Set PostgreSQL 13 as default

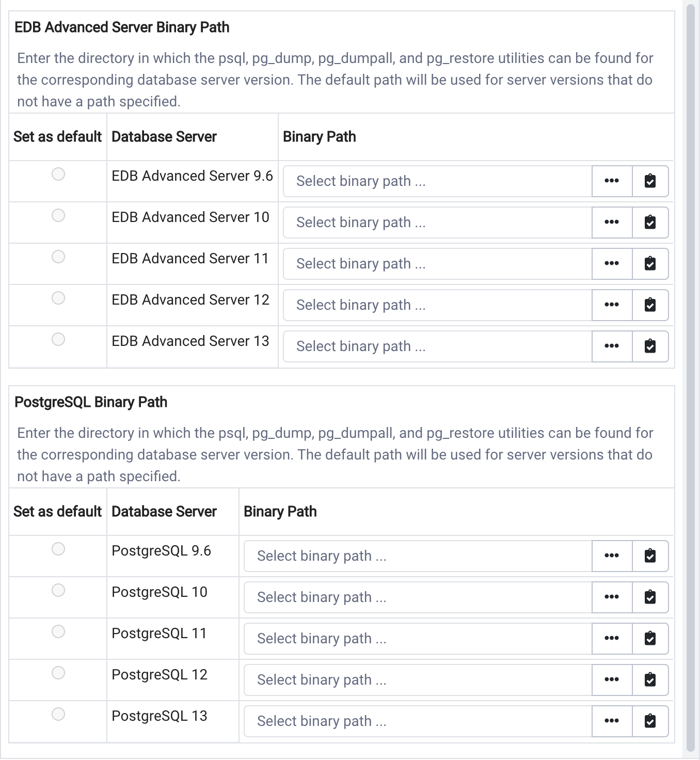click(x=58, y=714)
